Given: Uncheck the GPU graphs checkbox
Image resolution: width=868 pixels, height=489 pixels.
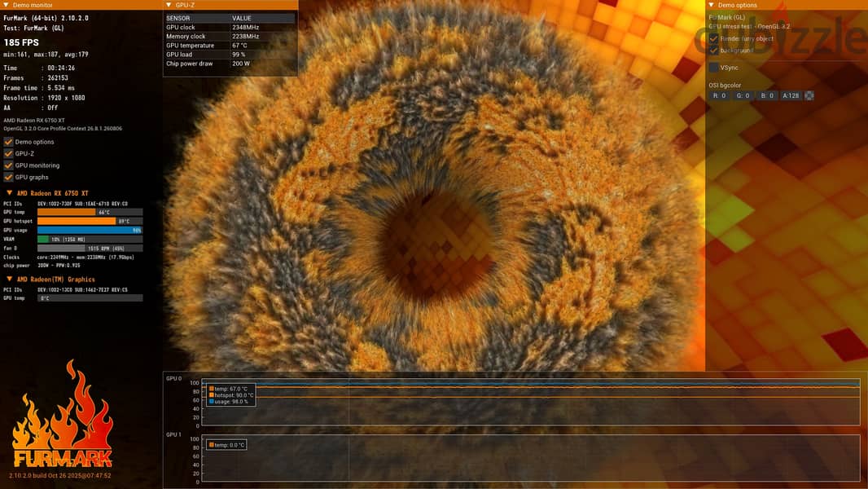Looking at the screenshot, I should point(8,177).
